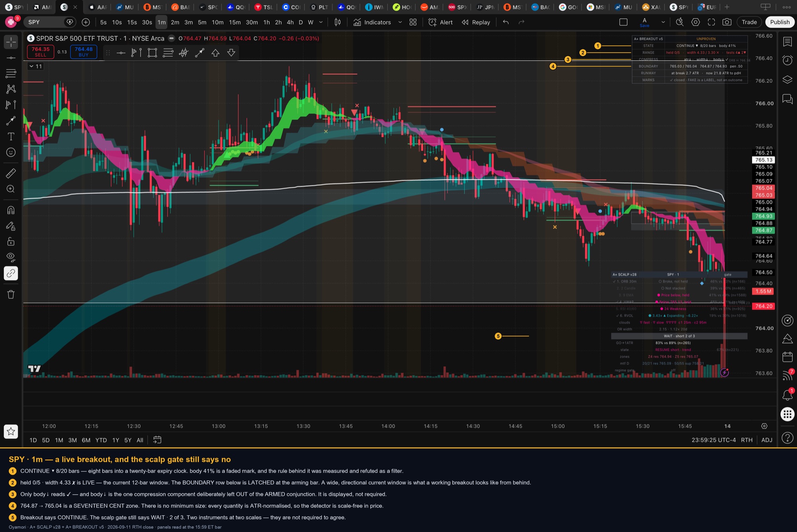Open the object tree layers panel

click(787, 80)
